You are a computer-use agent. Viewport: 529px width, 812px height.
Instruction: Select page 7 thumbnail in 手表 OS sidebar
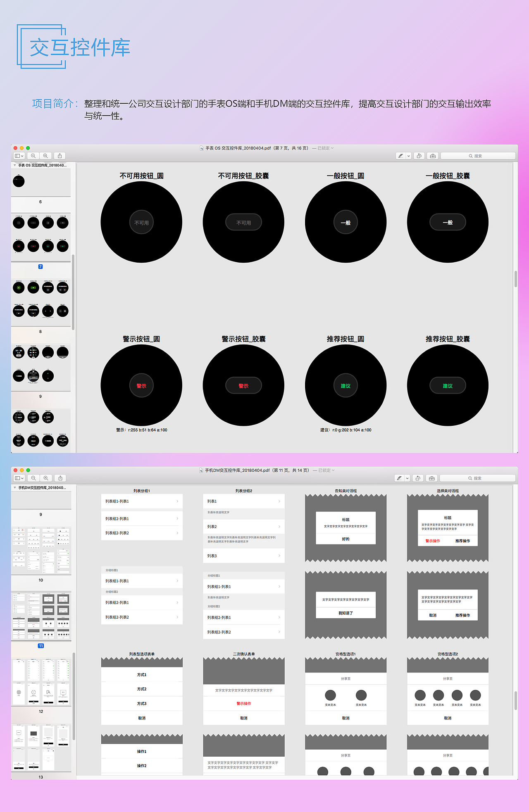click(x=41, y=237)
